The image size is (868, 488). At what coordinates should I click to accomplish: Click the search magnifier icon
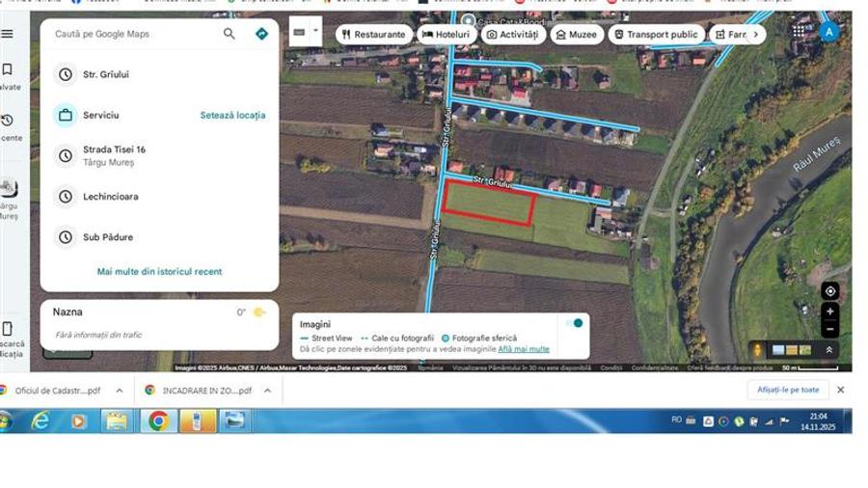click(x=230, y=34)
